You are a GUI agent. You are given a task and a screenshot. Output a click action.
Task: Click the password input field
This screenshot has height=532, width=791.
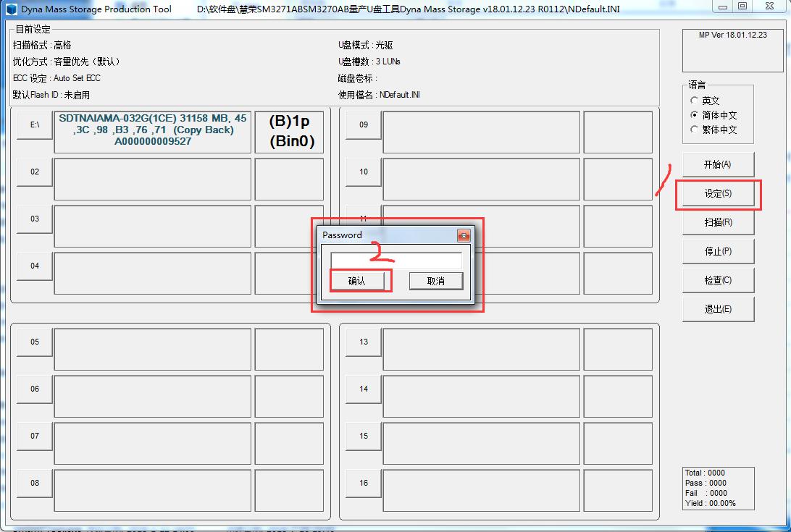[396, 260]
